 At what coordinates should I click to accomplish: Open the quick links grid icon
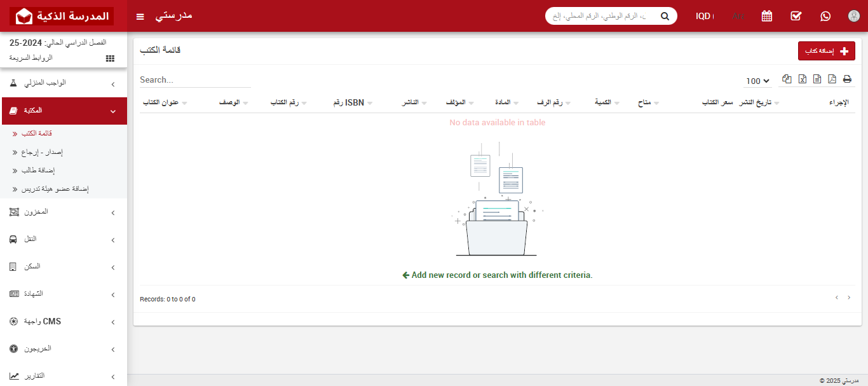110,58
